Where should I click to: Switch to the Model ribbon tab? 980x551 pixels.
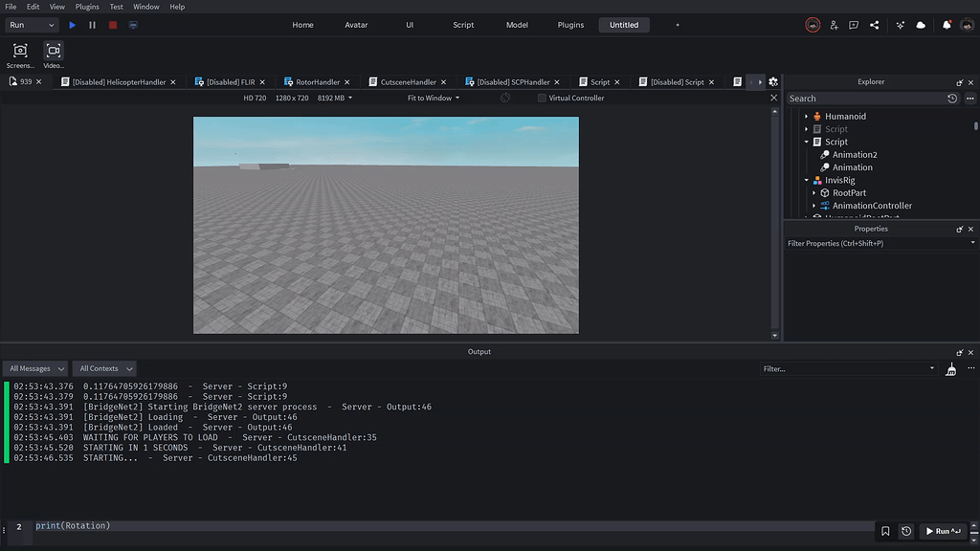tap(517, 25)
